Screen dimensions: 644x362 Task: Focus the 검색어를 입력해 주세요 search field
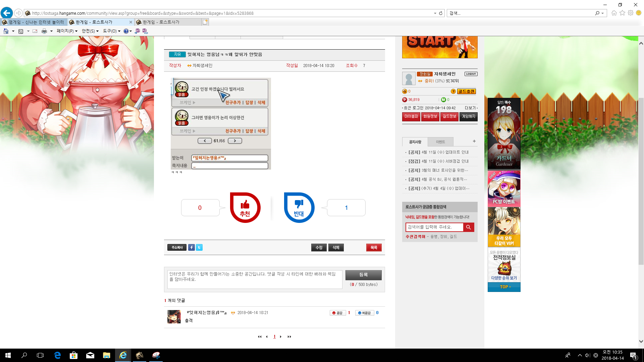pos(434,227)
